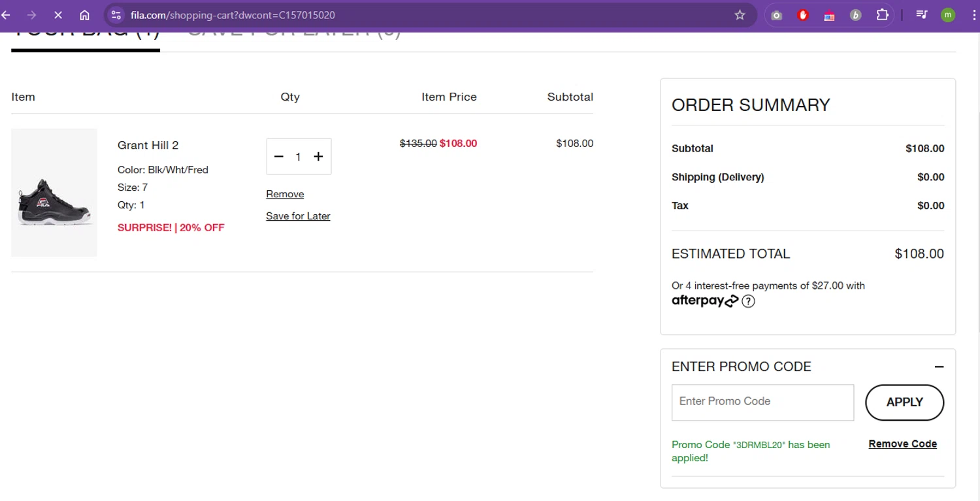
Task: Click the Estimated Total $108.00 amount
Action: (x=919, y=254)
